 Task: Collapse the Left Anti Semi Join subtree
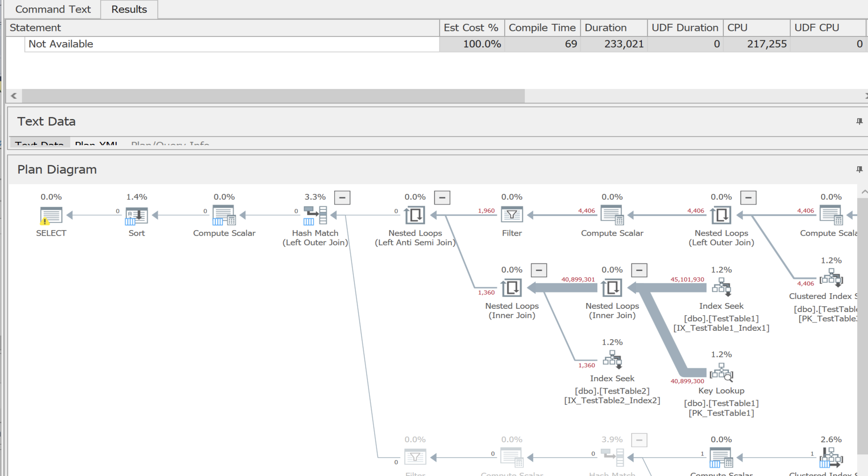click(x=442, y=198)
